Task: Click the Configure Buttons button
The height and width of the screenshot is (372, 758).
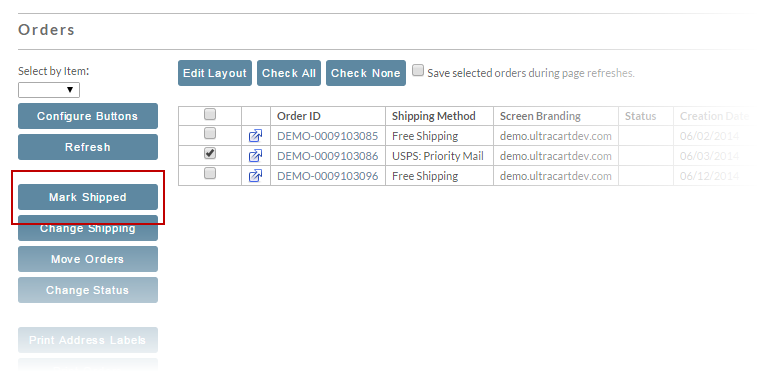Action: click(88, 116)
